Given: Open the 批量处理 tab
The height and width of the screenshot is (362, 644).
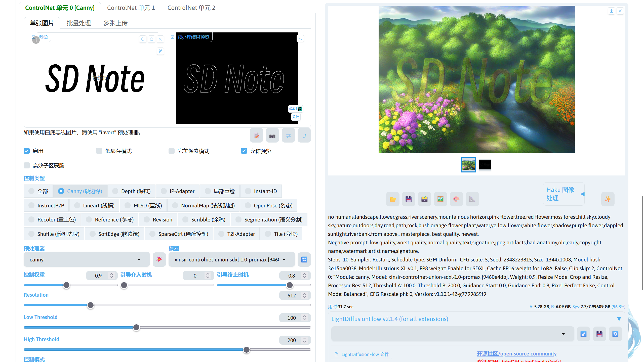Looking at the screenshot, I should [78, 23].
